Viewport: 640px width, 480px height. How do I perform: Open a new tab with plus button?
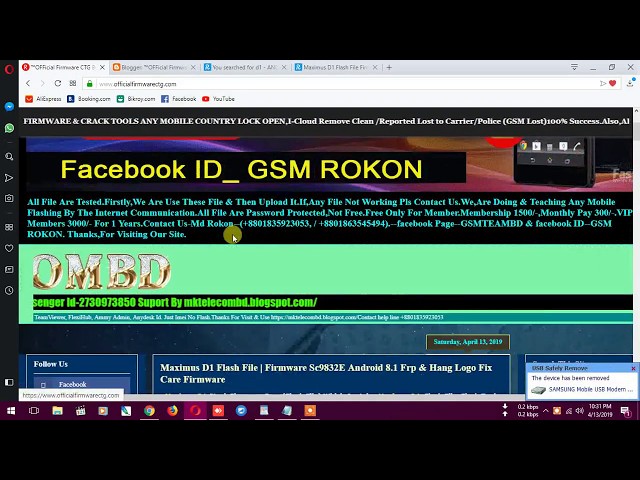389,67
